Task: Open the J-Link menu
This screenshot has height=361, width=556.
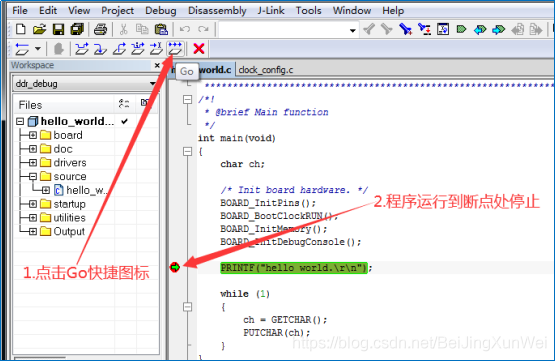Action: pos(271,11)
